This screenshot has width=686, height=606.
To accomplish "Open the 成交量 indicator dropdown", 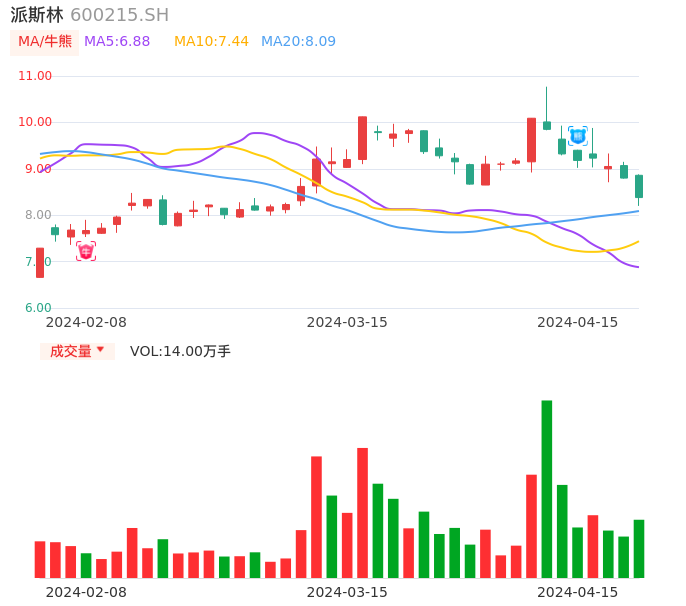I will tap(77, 351).
